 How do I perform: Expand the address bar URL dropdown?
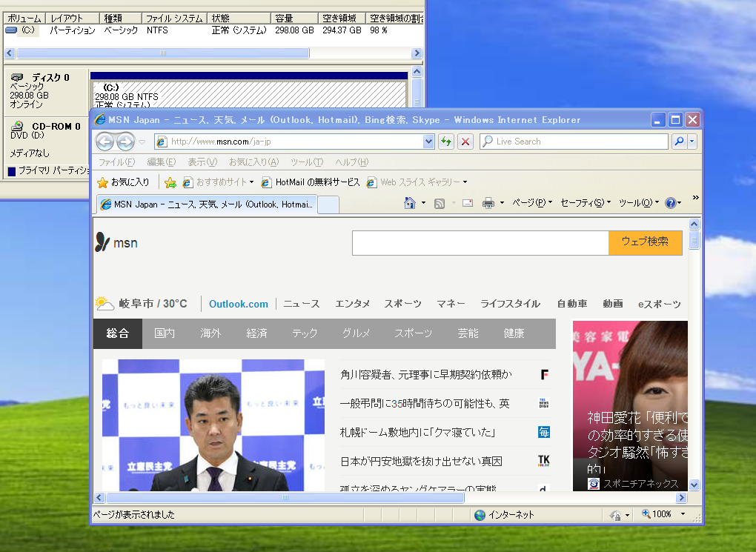[x=428, y=142]
